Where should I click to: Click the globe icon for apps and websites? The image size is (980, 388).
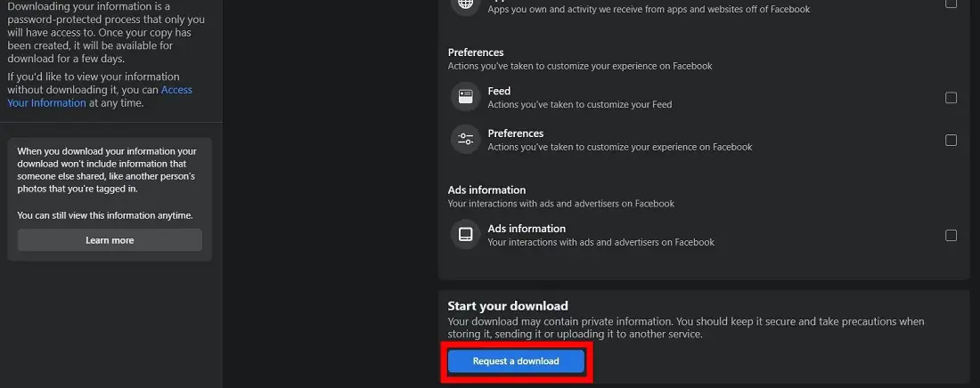(465, 4)
